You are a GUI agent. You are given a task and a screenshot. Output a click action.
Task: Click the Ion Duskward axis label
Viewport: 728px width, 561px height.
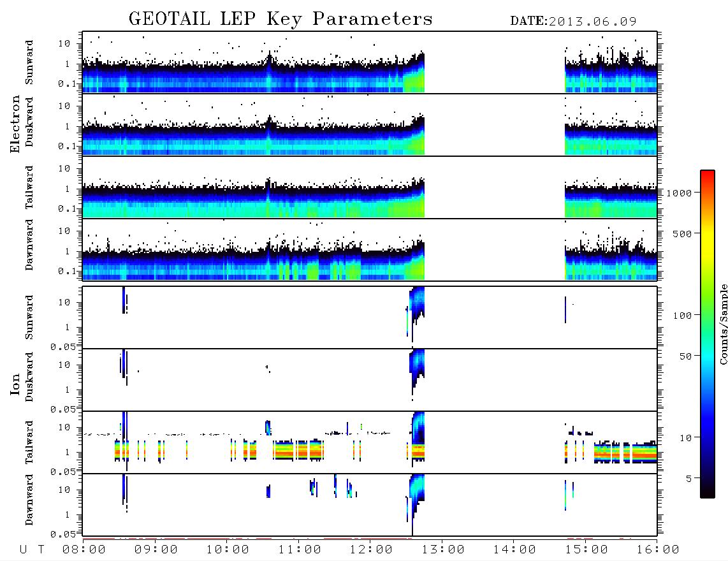(29, 377)
